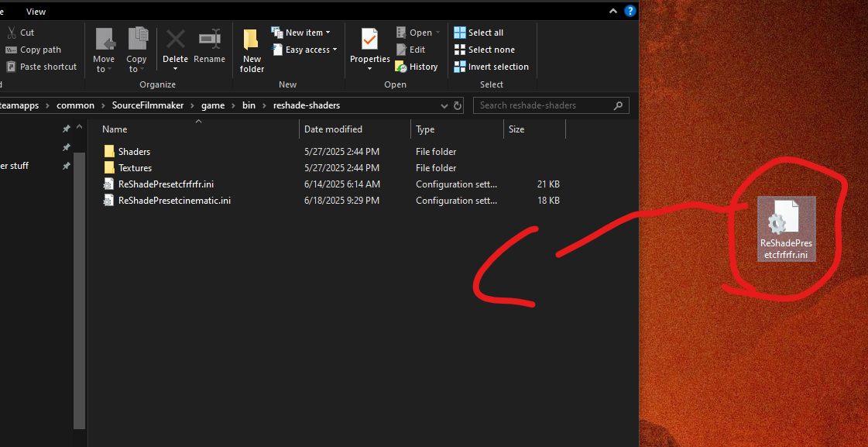Go to game in the address bar
Viewport: 868px width, 447px height.
pyautogui.click(x=213, y=105)
